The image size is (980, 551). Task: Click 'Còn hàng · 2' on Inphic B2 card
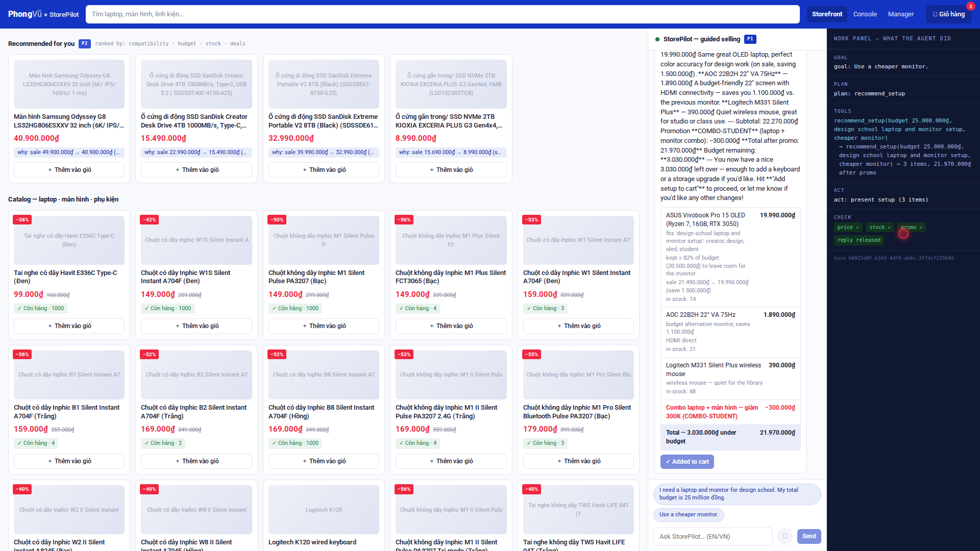pos(163,443)
